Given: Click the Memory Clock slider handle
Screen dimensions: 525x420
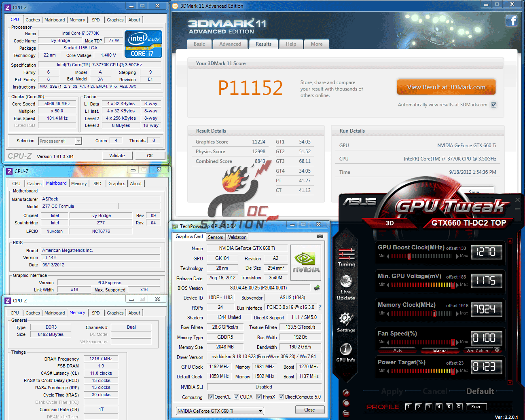Looking at the screenshot, I should click(x=434, y=314).
